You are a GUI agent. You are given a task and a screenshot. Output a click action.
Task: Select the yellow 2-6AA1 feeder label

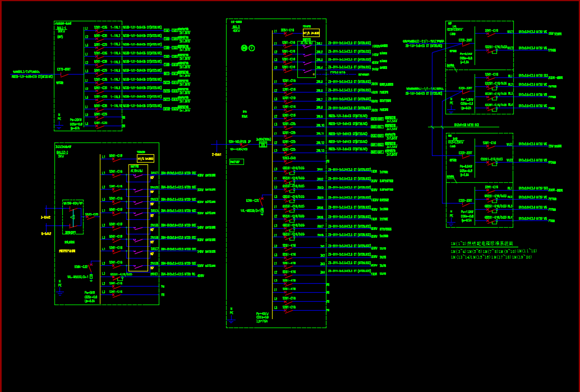217,155
